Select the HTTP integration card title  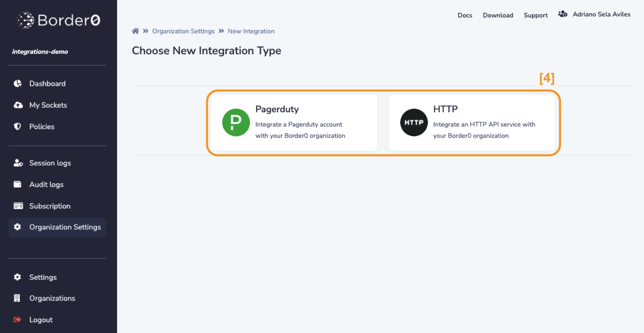(x=445, y=109)
